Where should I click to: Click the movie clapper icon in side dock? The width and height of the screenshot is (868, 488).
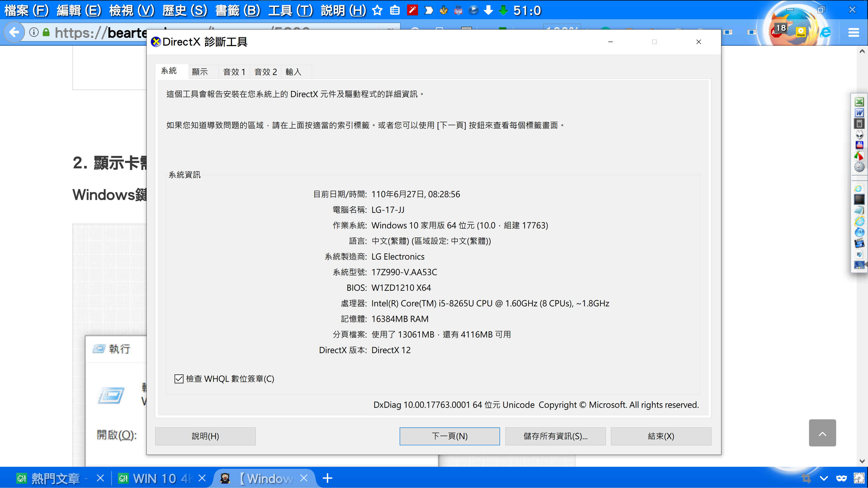pyautogui.click(x=859, y=243)
